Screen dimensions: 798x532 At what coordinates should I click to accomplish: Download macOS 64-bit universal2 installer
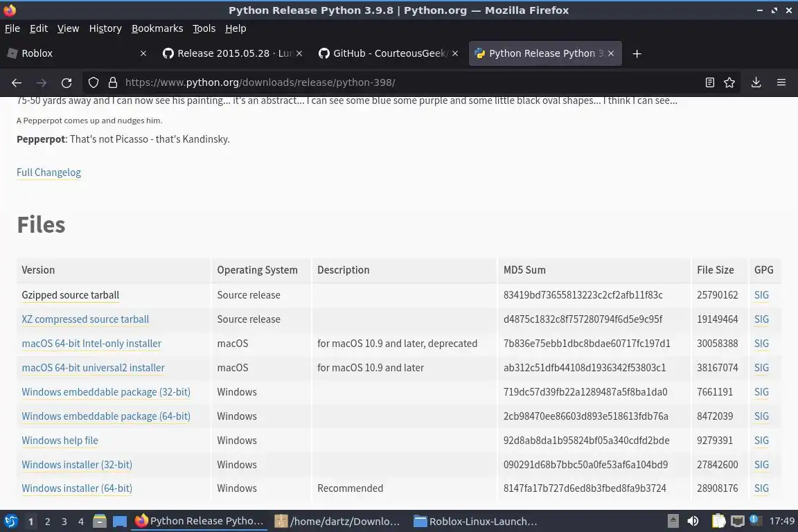point(93,368)
